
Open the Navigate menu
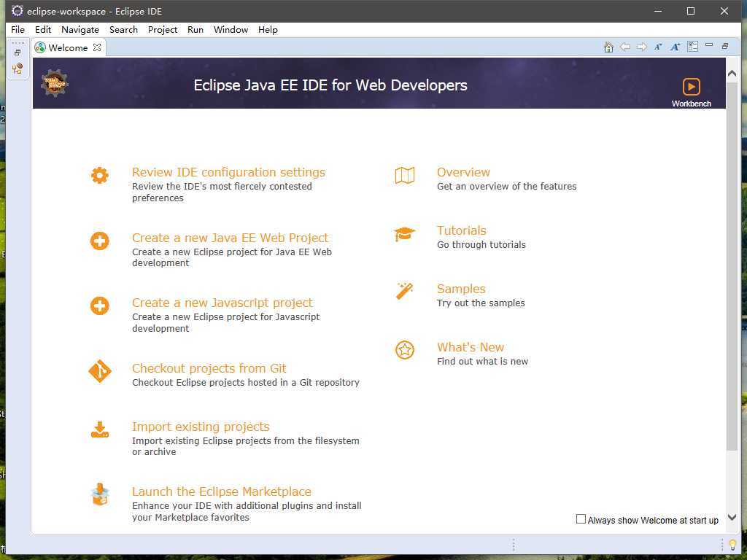[x=80, y=29]
